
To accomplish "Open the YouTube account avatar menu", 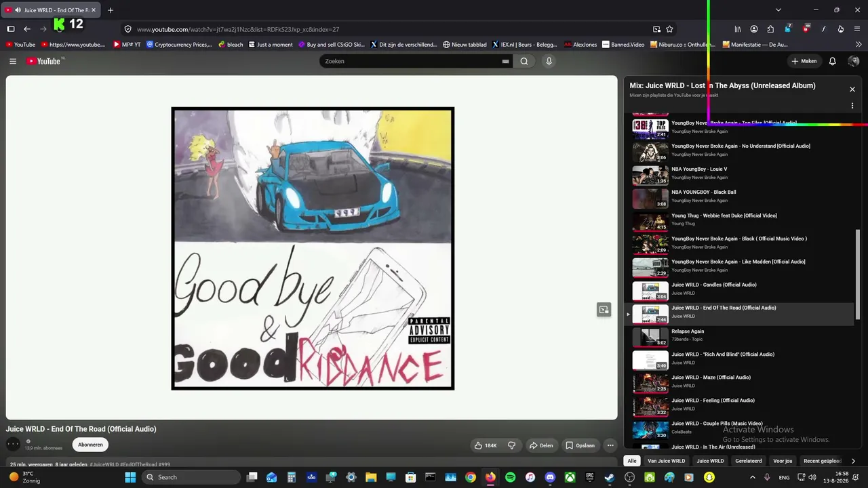I will click(x=854, y=61).
